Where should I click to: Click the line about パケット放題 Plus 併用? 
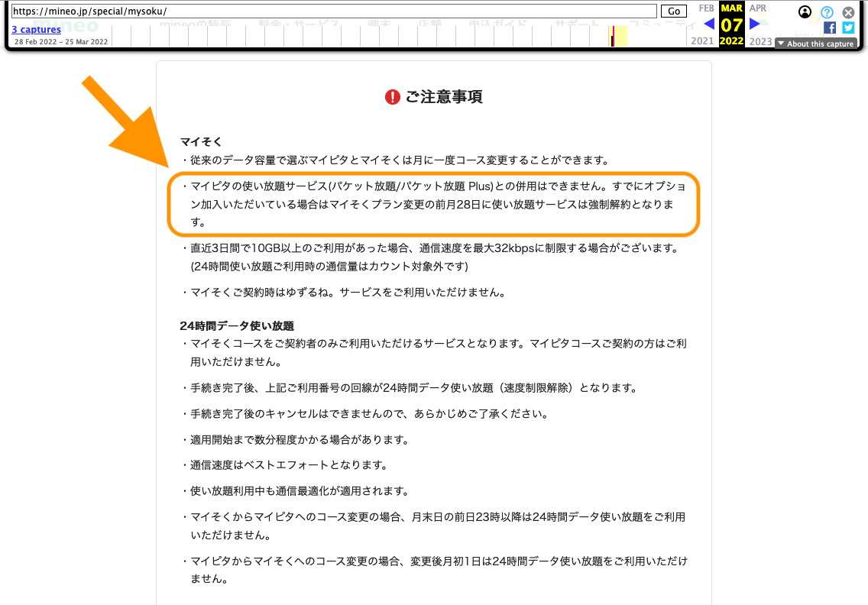coord(434,204)
